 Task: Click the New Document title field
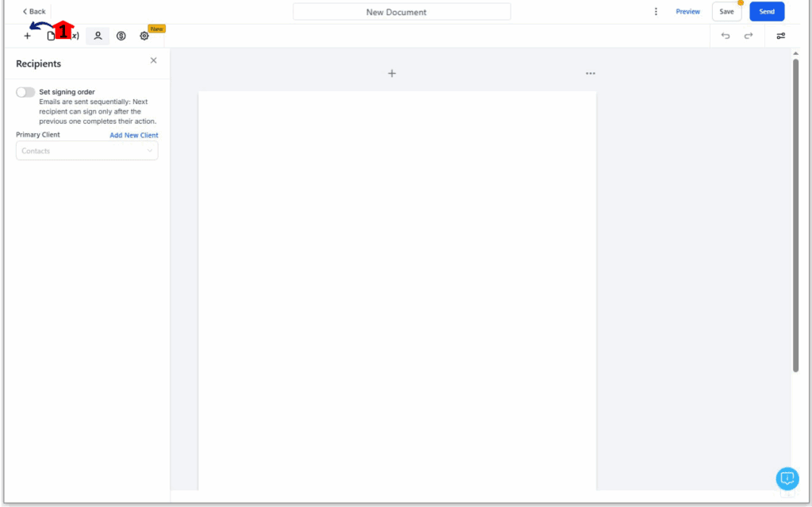(401, 12)
